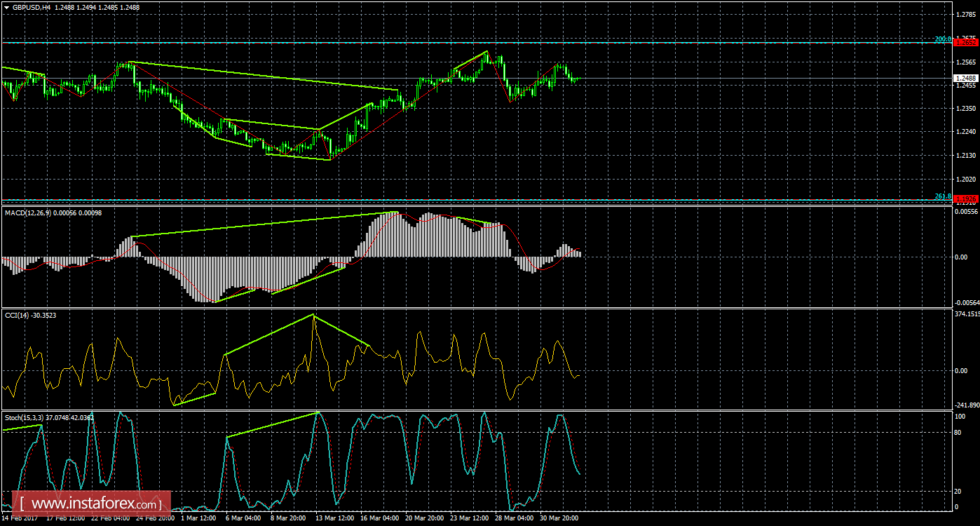Select the 200.0 Fibonacci level label
The height and width of the screenshot is (526, 980).
point(943,39)
